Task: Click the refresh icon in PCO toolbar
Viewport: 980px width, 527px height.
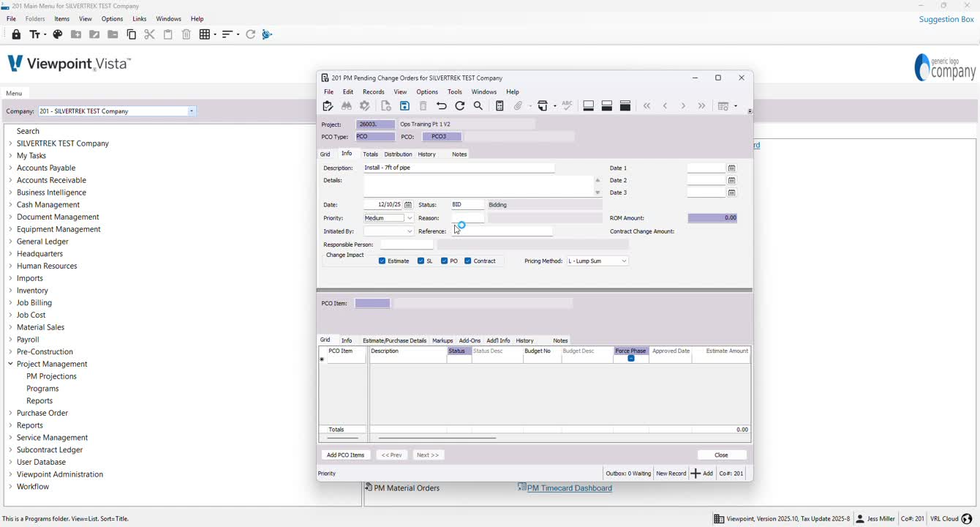Action: click(460, 106)
